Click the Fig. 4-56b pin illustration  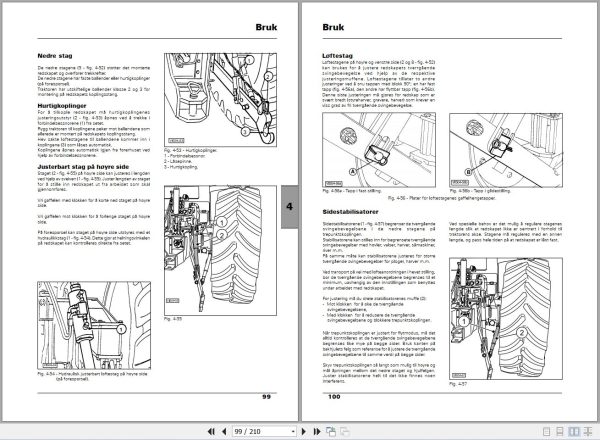pos(506,150)
